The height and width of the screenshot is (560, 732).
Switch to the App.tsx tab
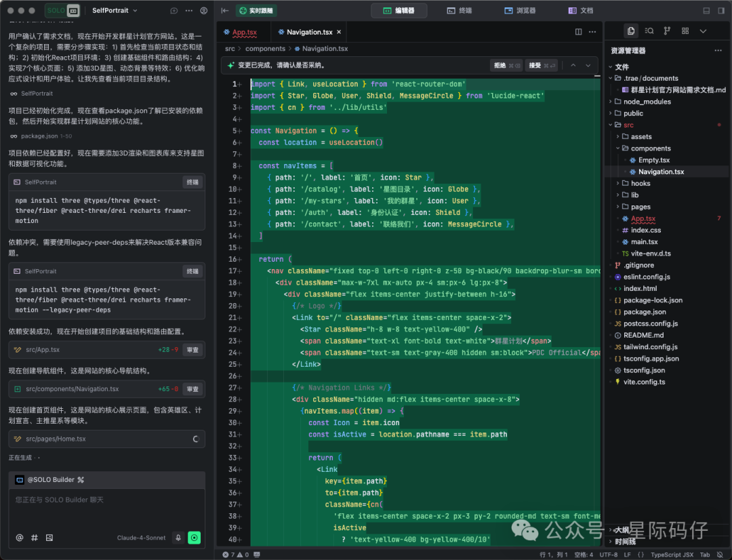pos(243,31)
